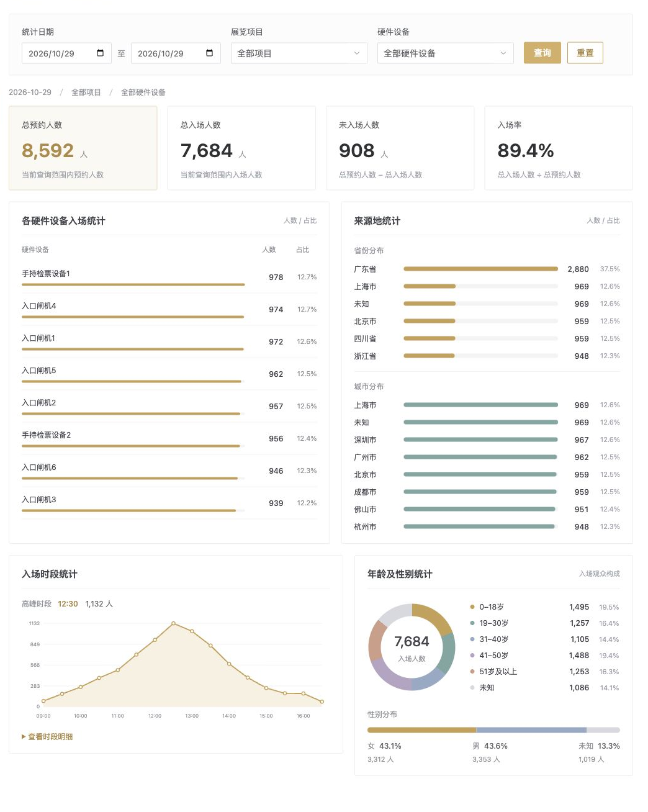Click the 41–50岁 legend color dot
This screenshot has height=812, width=648.
[472, 656]
